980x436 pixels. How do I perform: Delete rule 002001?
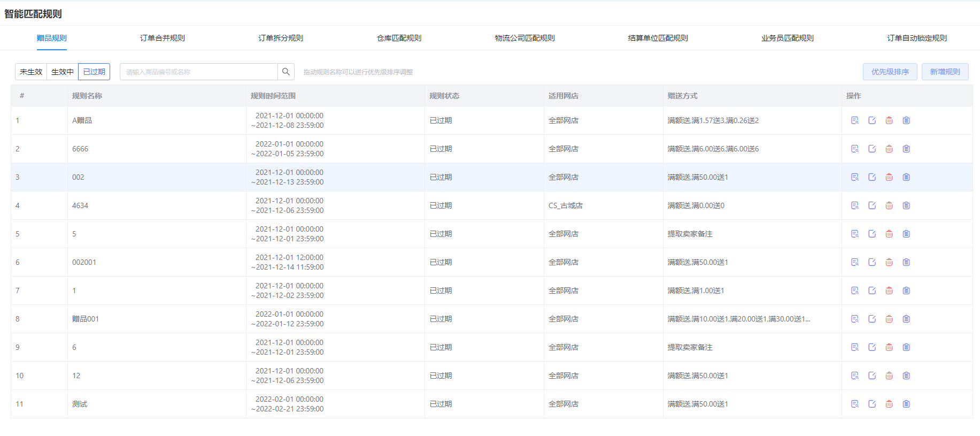click(x=889, y=262)
